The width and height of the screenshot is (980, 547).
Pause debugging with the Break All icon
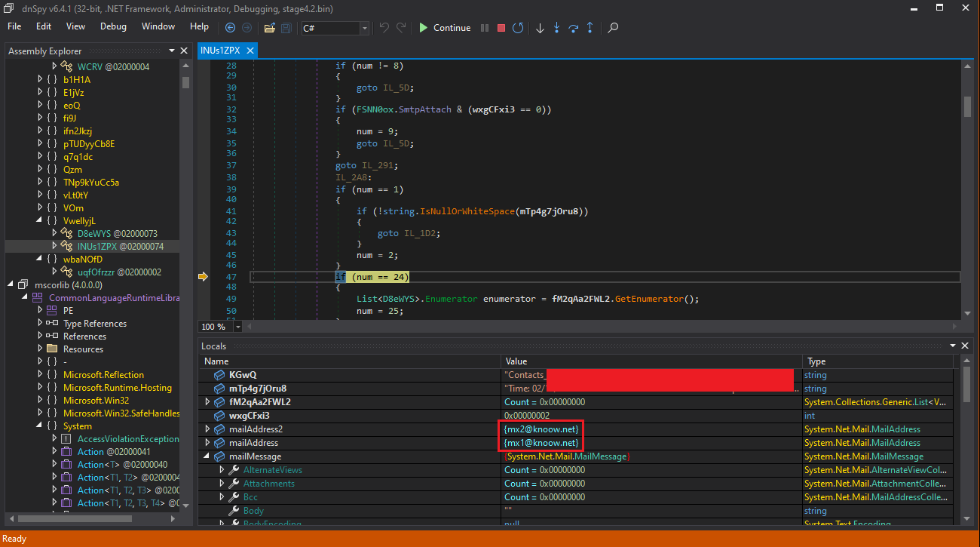tap(485, 28)
